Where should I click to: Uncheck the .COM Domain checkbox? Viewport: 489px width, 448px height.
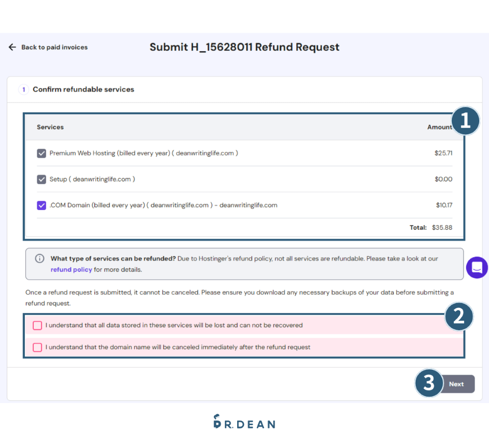click(42, 205)
